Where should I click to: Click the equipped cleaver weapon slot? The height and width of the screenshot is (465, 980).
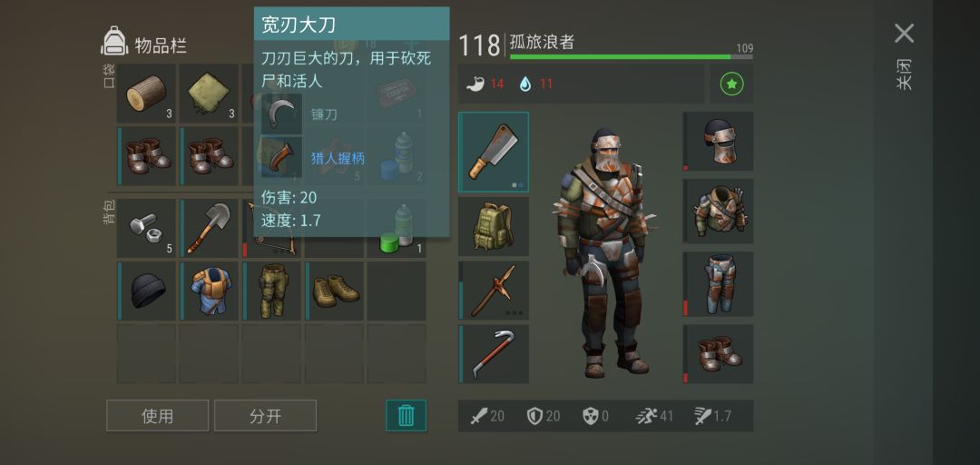[494, 152]
